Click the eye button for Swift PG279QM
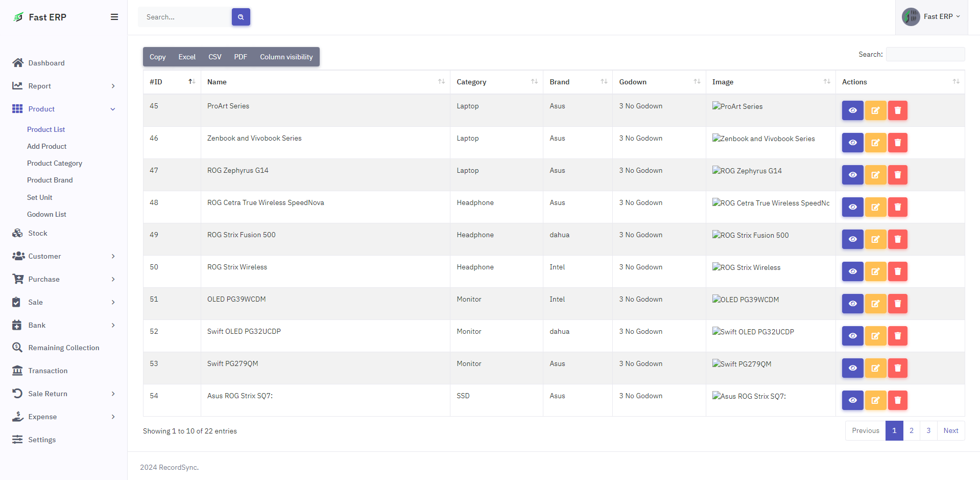This screenshot has height=480, width=980. pyautogui.click(x=852, y=368)
